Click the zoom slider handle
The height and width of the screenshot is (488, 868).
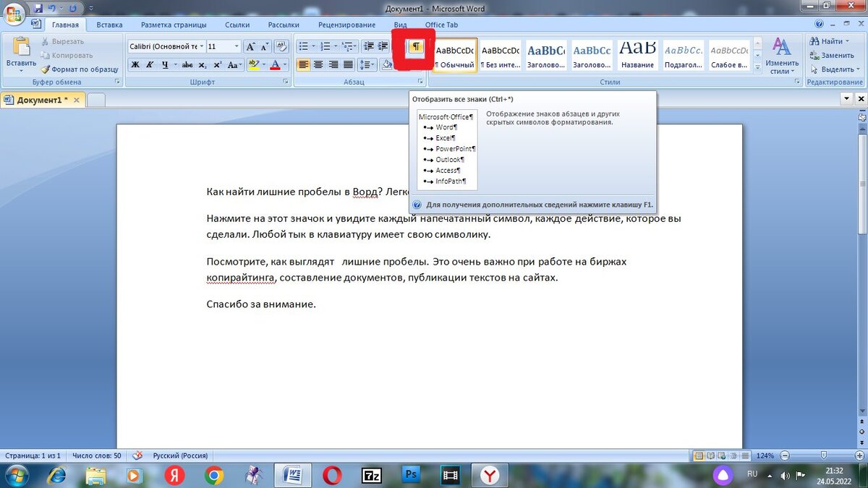[824, 455]
